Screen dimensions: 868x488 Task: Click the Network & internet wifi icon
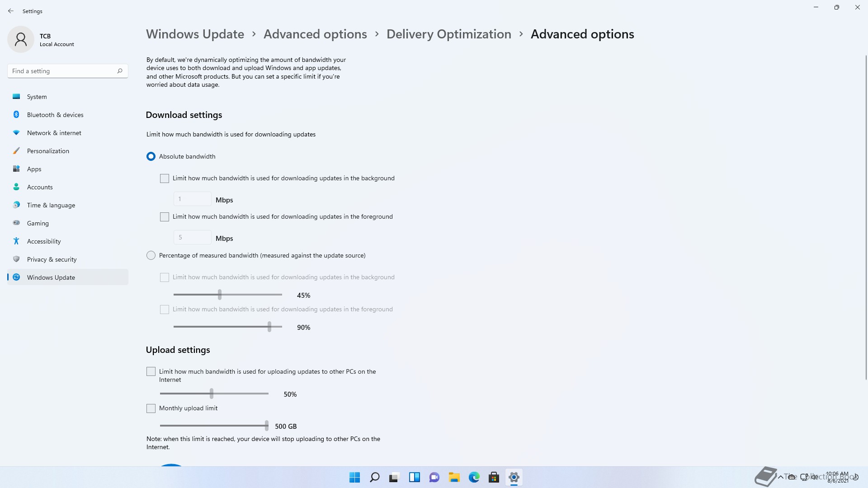16,133
